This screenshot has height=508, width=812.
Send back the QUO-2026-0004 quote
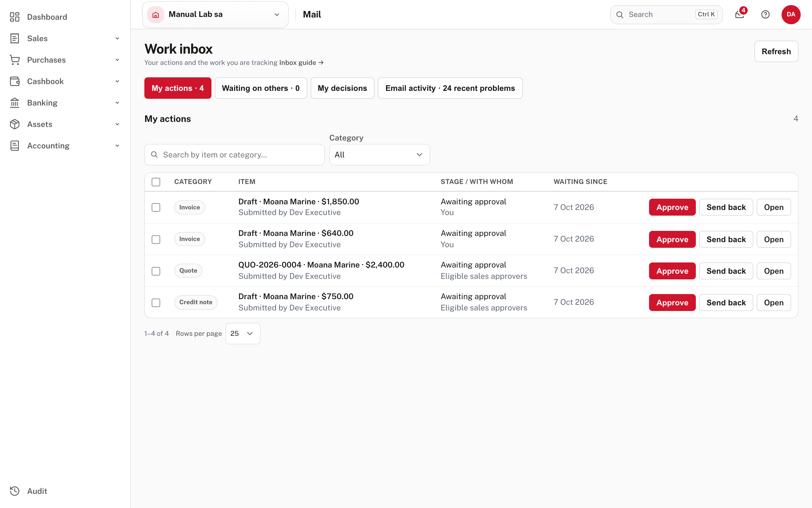click(726, 271)
